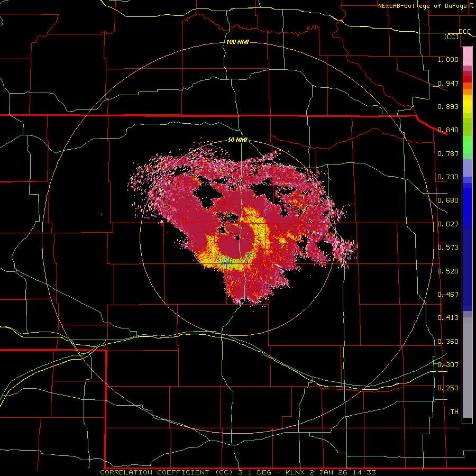Click the 0.627 legend value
Screen dimensions: 476x476
pos(448,224)
